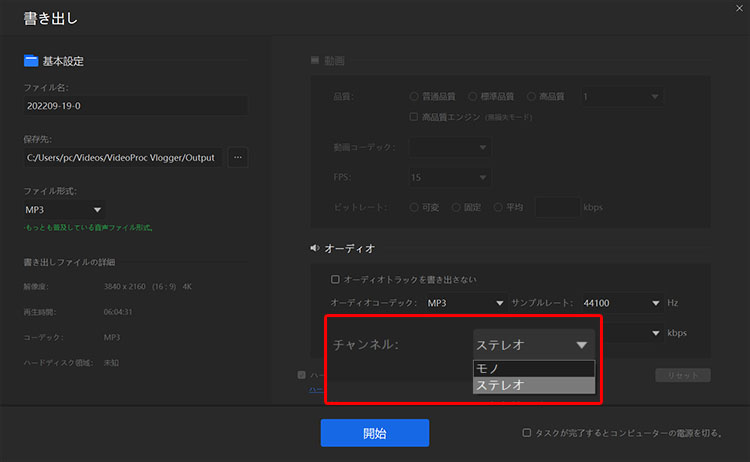Open the 動画コーデック dropdown
The height and width of the screenshot is (462, 750).
click(450, 147)
